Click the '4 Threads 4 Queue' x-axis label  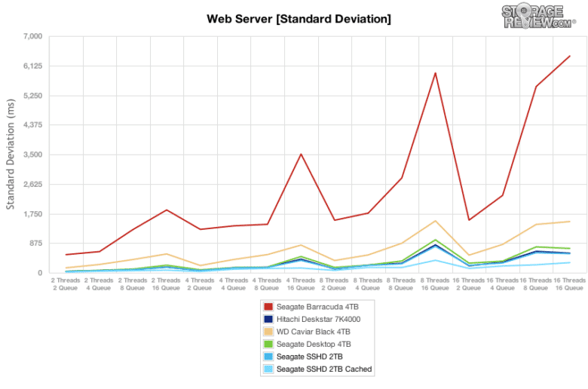(233, 284)
